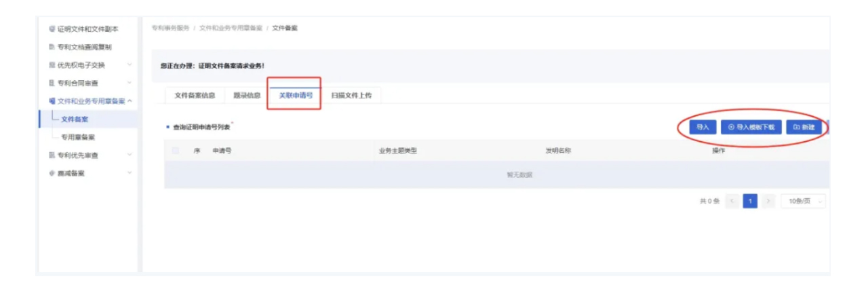Click the icon on the 新建 button
Image resolution: width=868 pixels, height=283 pixels.
796,127
